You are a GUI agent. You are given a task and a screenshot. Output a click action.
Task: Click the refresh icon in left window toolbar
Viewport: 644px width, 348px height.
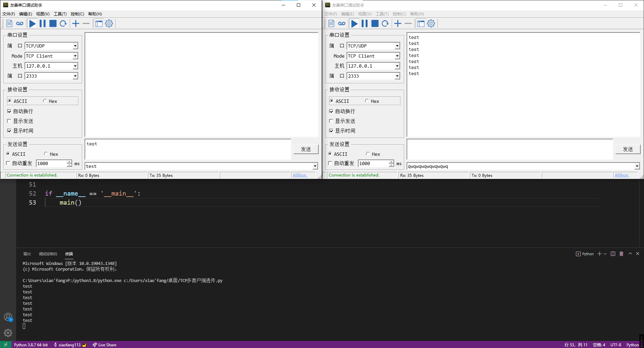tap(63, 23)
